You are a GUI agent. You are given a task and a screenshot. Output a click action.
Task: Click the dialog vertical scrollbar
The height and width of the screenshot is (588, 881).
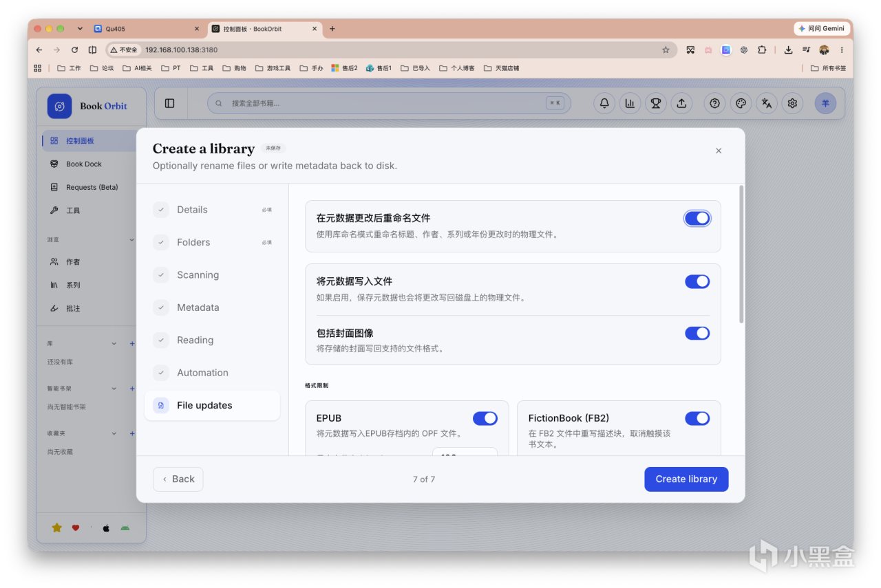click(x=741, y=254)
